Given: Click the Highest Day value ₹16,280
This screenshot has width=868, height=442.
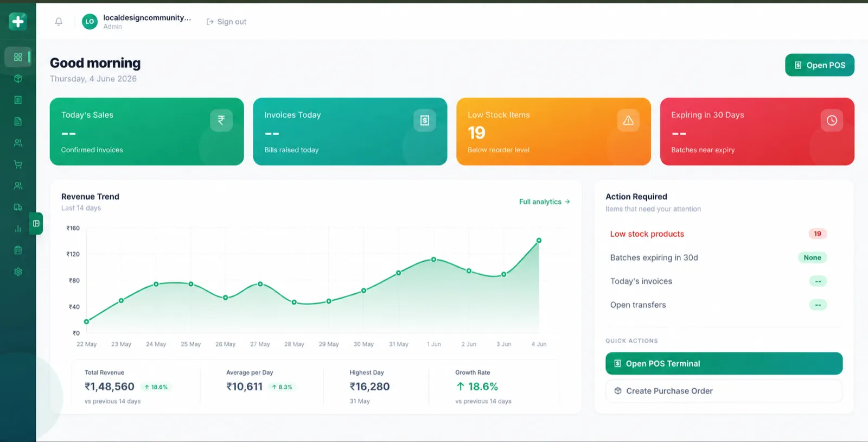Looking at the screenshot, I should (369, 387).
